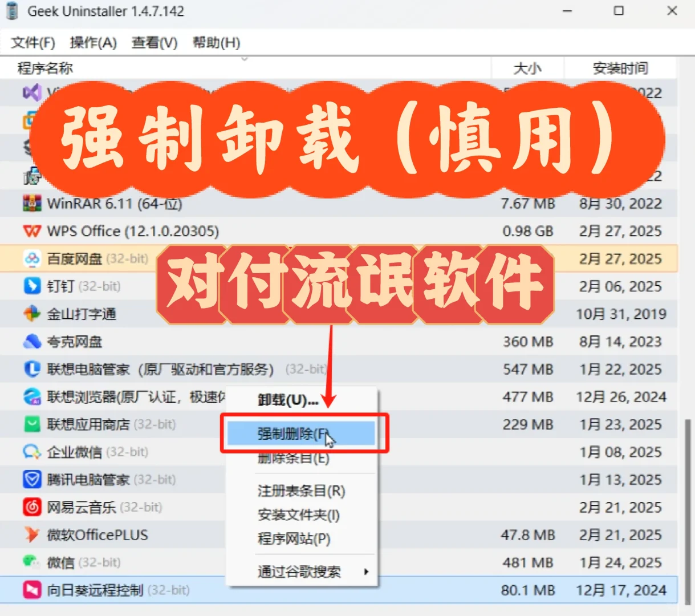This screenshot has width=695, height=616.
Task: Select the 夸克网盘 icon
Action: click(32, 341)
